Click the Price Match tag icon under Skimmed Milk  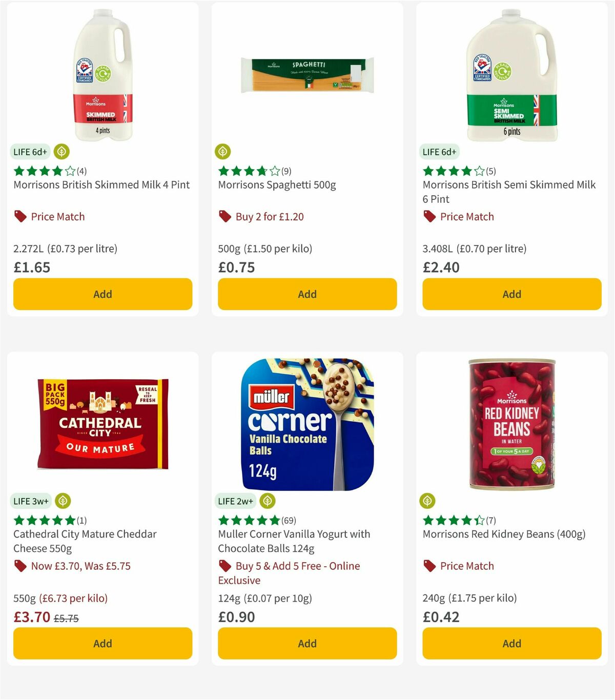[x=19, y=216]
